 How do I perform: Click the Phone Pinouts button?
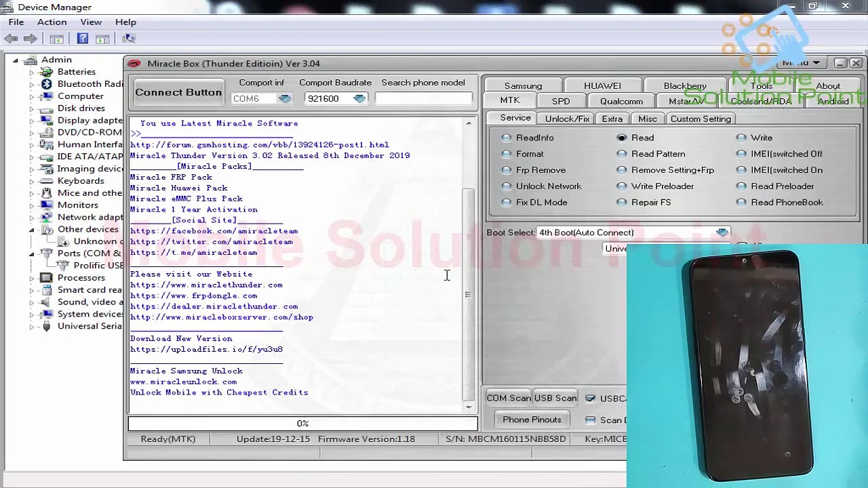click(532, 420)
